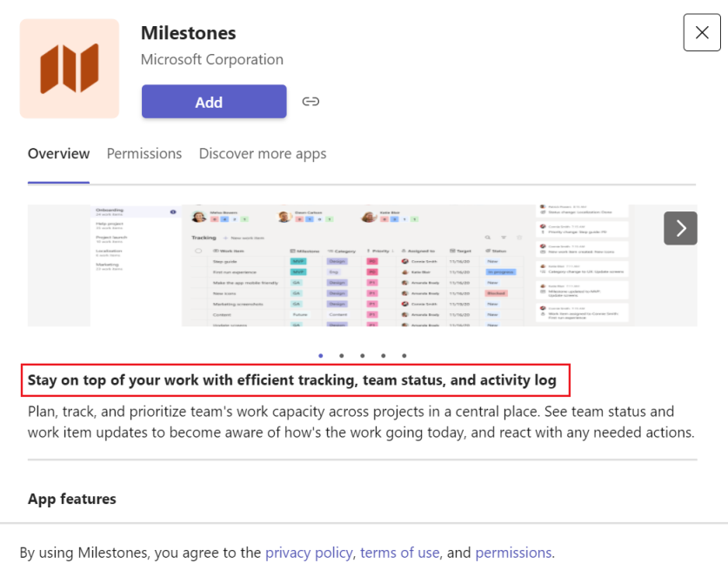This screenshot has height=570, width=728.
Task: Close the Milestones app dialog
Action: click(x=702, y=32)
